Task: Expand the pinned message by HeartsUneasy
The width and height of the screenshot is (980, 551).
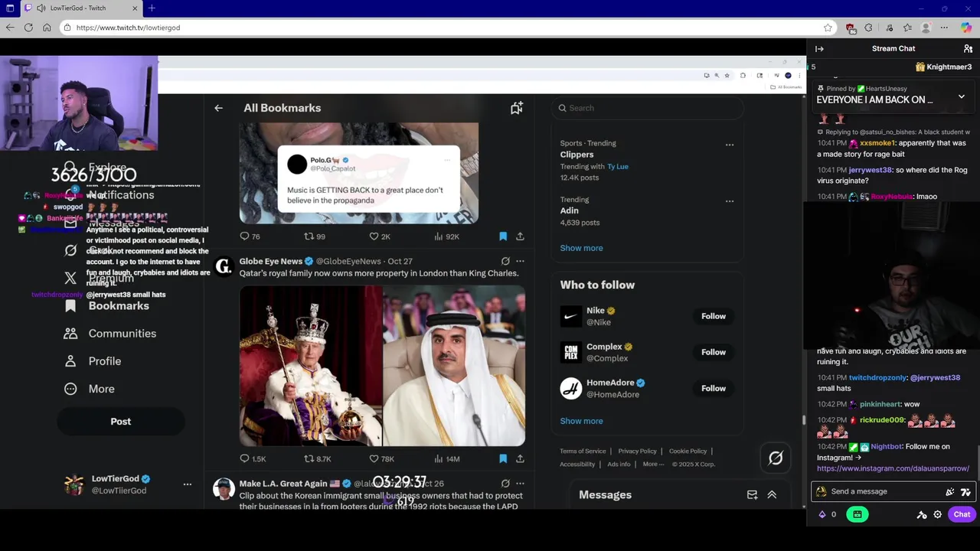Action: point(962,97)
